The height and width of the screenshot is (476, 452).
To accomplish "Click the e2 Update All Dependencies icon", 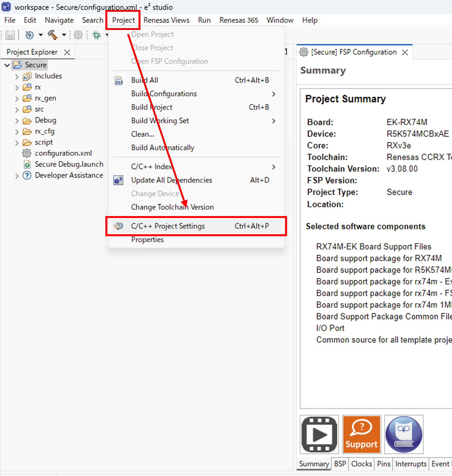I will (118, 180).
